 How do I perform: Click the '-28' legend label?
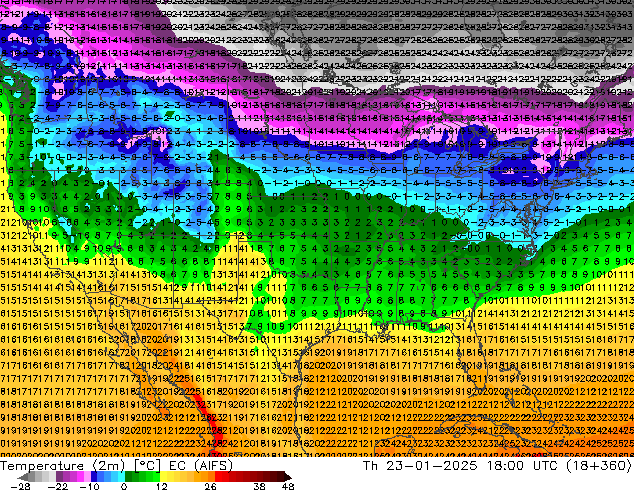[20, 486]
